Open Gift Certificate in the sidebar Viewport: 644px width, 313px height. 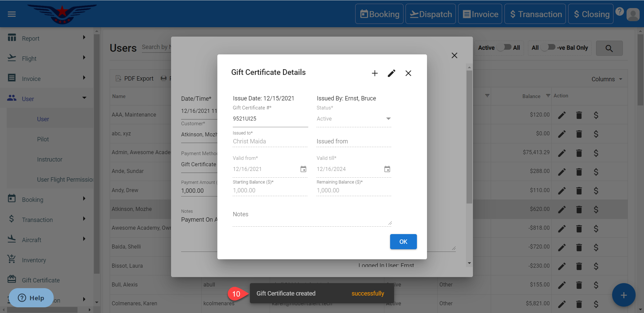pyautogui.click(x=41, y=280)
